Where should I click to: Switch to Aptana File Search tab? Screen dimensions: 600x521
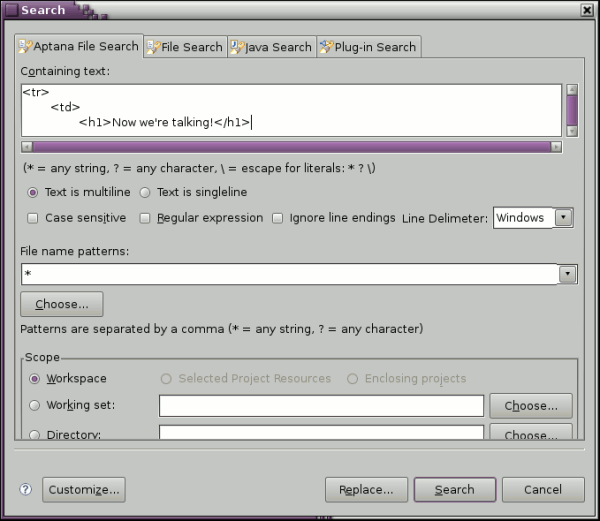point(79,46)
